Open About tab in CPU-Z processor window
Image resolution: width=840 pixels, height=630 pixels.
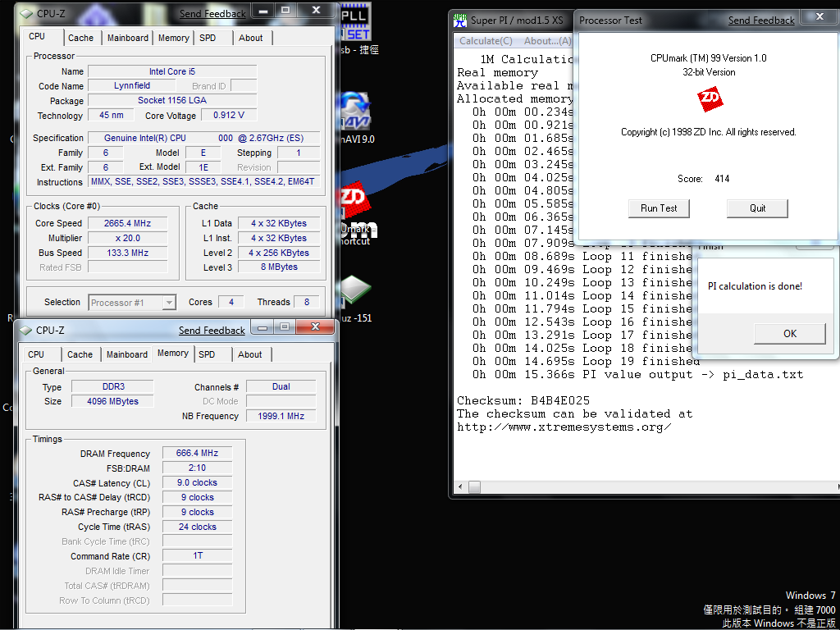tap(251, 38)
